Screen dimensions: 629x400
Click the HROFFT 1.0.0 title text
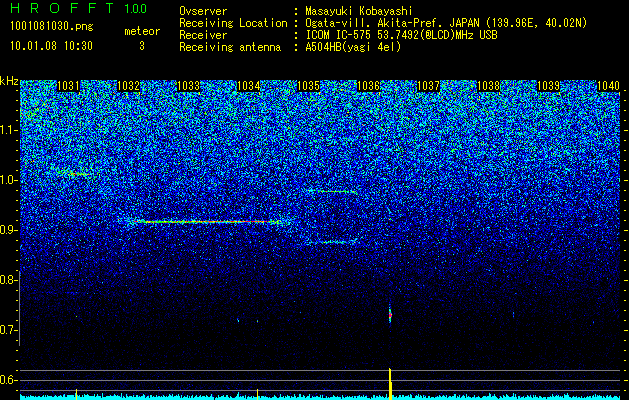click(x=78, y=8)
